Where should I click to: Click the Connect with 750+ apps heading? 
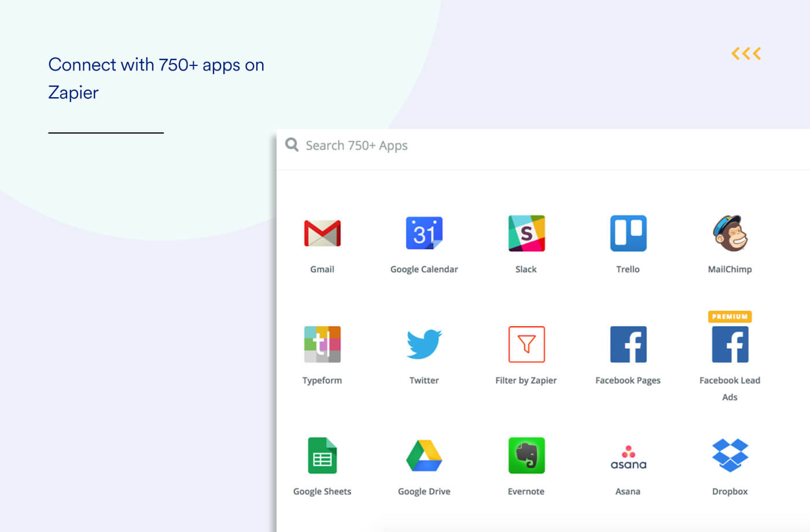tap(156, 79)
